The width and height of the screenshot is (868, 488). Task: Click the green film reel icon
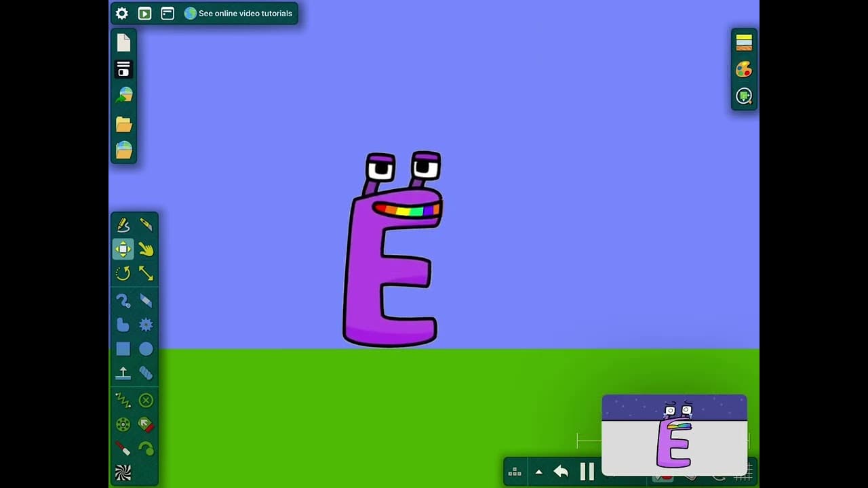[x=123, y=425]
